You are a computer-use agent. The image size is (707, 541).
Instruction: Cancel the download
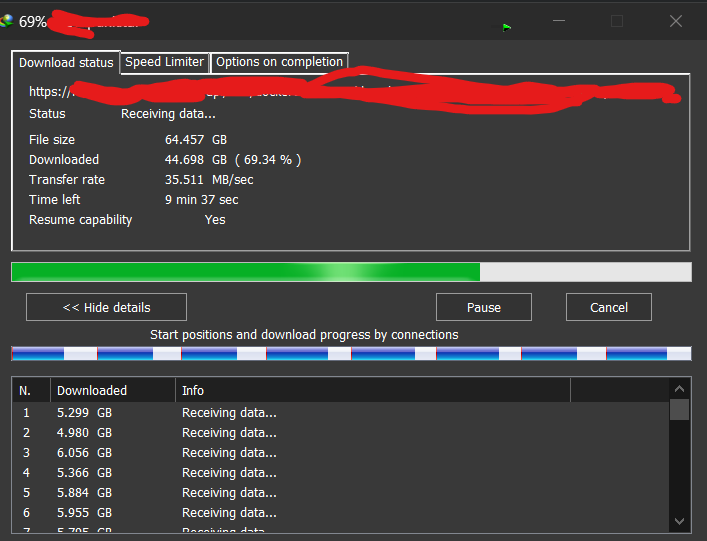(x=609, y=307)
